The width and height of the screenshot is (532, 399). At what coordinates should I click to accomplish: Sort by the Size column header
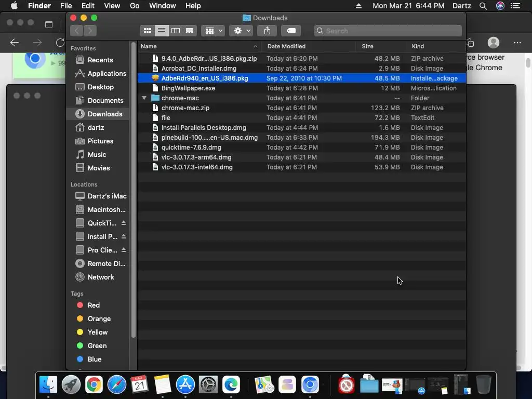tap(381, 46)
